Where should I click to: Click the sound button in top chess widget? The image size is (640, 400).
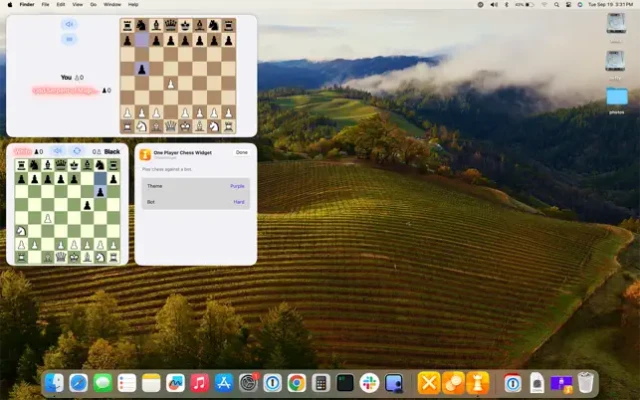[x=69, y=23]
